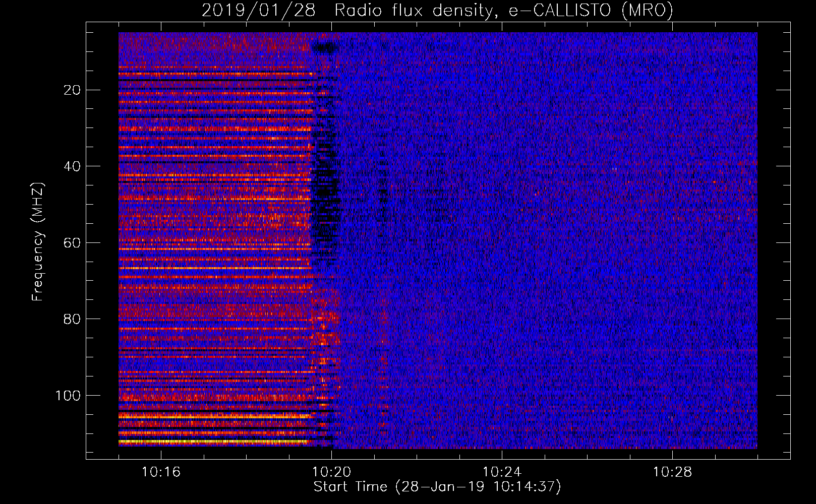Click the '60' frequency tick label
The image size is (816, 504).
pos(73,243)
